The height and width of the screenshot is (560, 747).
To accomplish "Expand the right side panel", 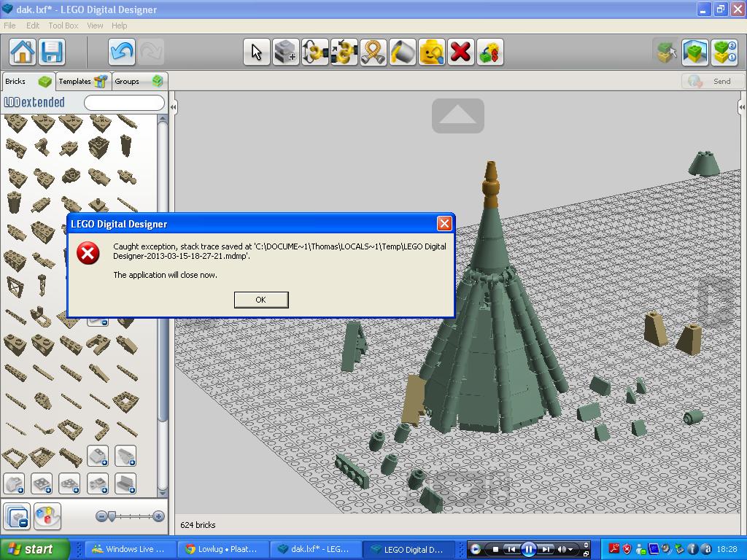I will (x=742, y=107).
